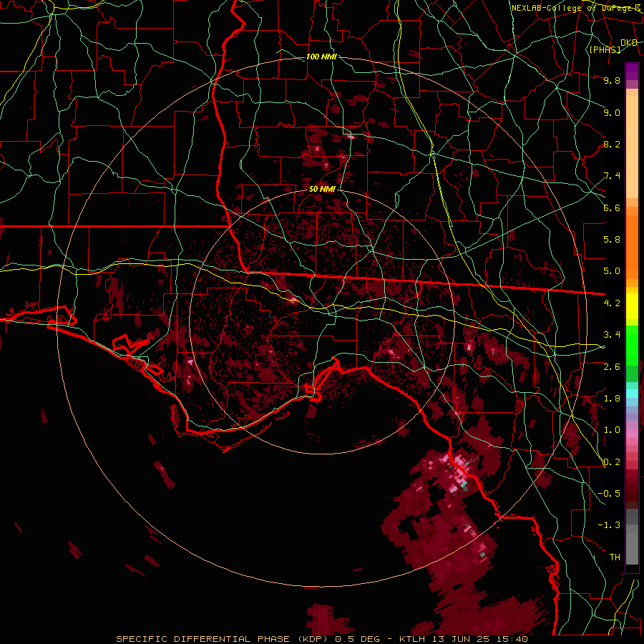The width and height of the screenshot is (644, 644).
Task: Click the 9.0 legend value
Action: [x=612, y=112]
